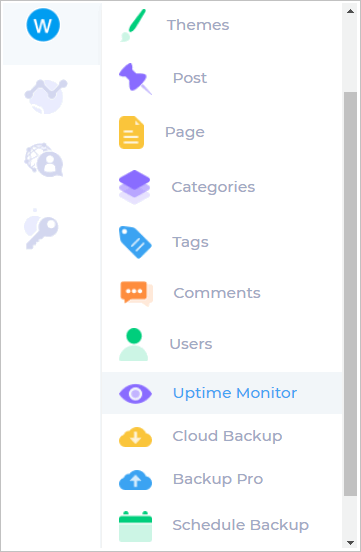The width and height of the screenshot is (361, 552).
Task: Open the key icon in sidebar
Action: [41, 229]
